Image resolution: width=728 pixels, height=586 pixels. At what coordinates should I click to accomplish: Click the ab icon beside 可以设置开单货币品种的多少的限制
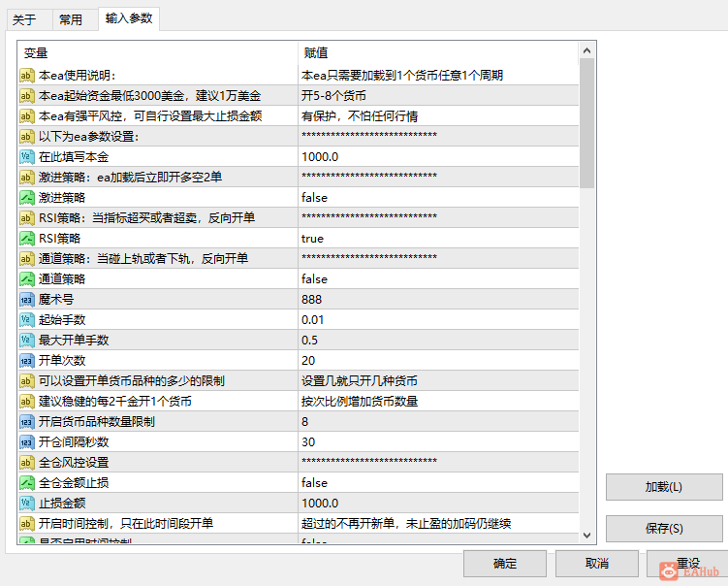pos(27,381)
